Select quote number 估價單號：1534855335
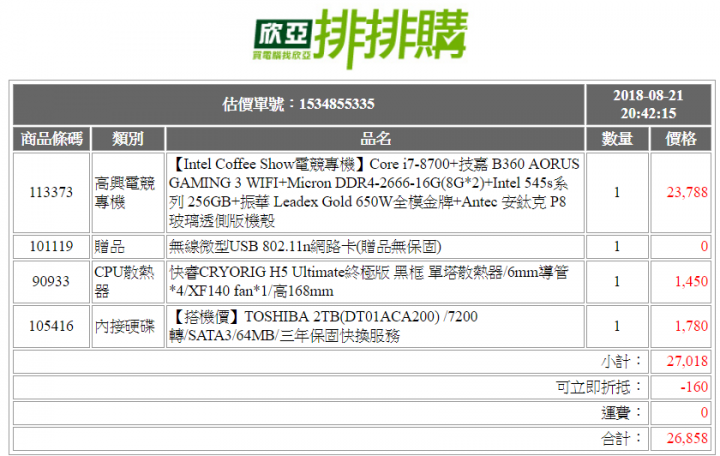 coord(298,104)
